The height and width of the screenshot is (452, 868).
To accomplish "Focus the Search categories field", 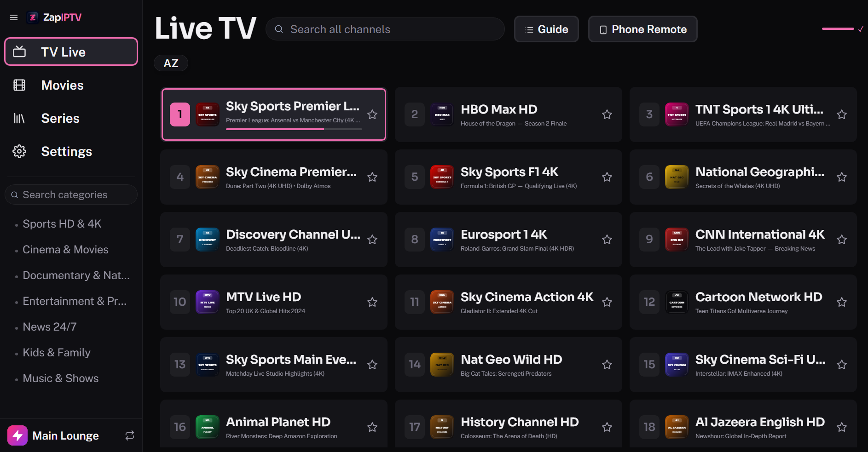I will click(71, 195).
